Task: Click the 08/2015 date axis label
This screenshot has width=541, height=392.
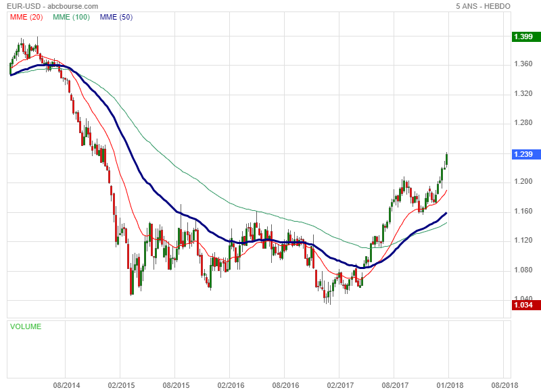Action: 176,385
